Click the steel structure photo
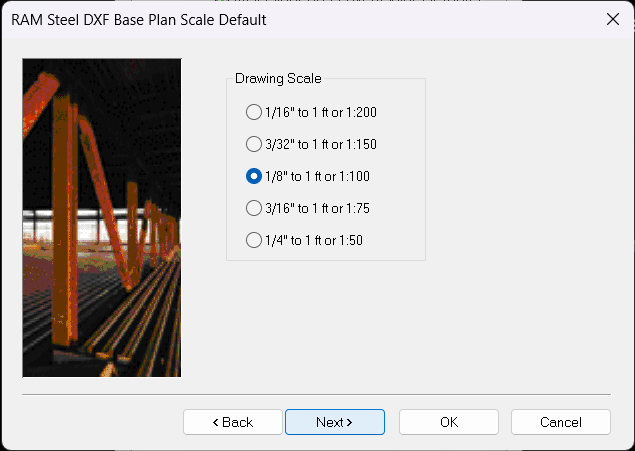 (102, 217)
